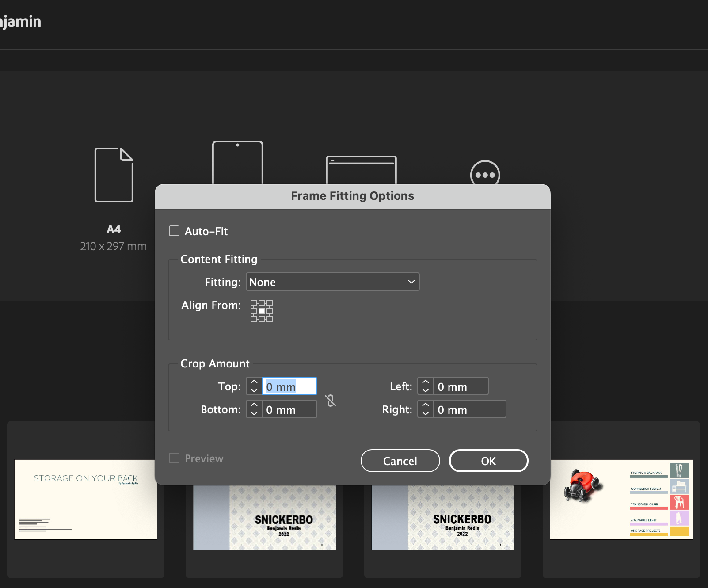The width and height of the screenshot is (708, 588).
Task: Select center point in Align From proxy
Action: [262, 311]
